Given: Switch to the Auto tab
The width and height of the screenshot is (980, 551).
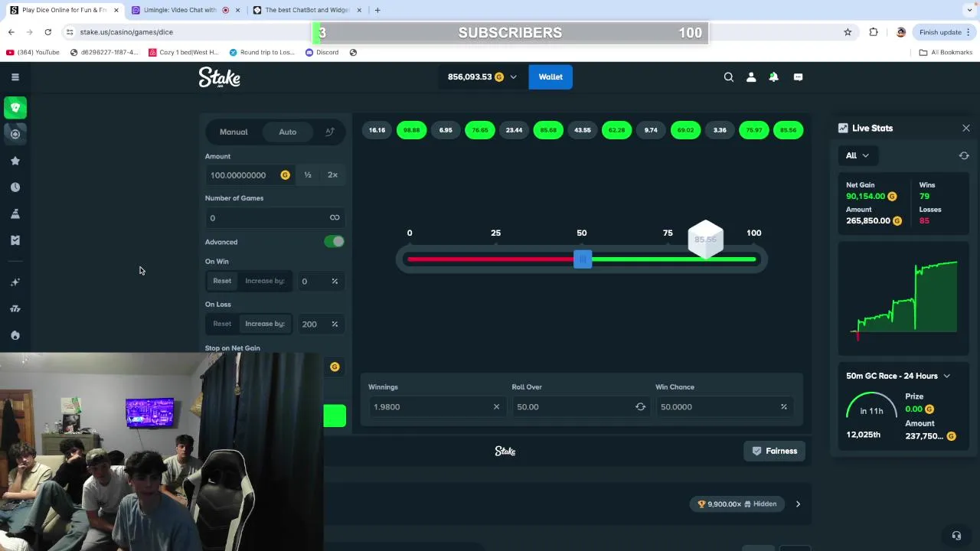Looking at the screenshot, I should [x=287, y=132].
